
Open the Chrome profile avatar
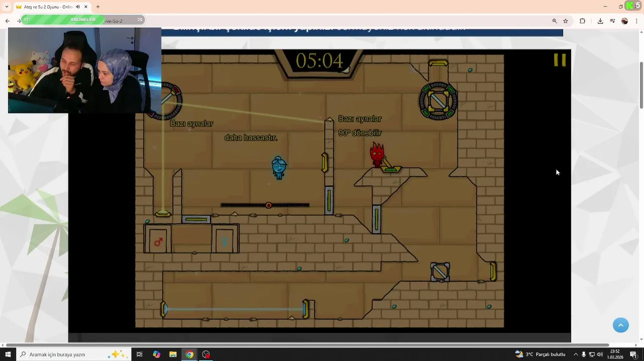(624, 21)
